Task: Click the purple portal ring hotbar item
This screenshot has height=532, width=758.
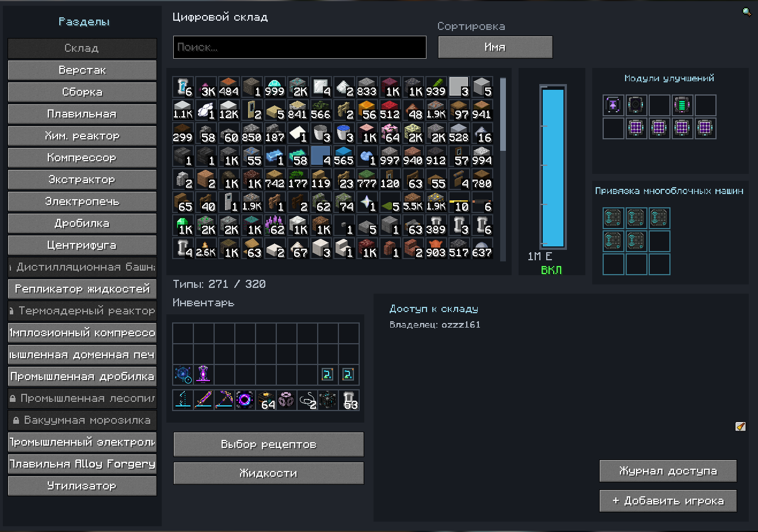Action: coord(245,399)
